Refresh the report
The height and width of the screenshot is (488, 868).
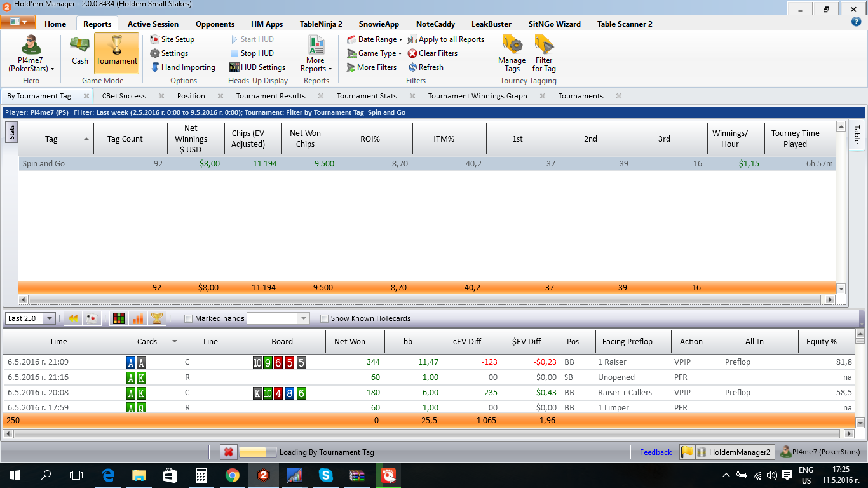tap(426, 67)
